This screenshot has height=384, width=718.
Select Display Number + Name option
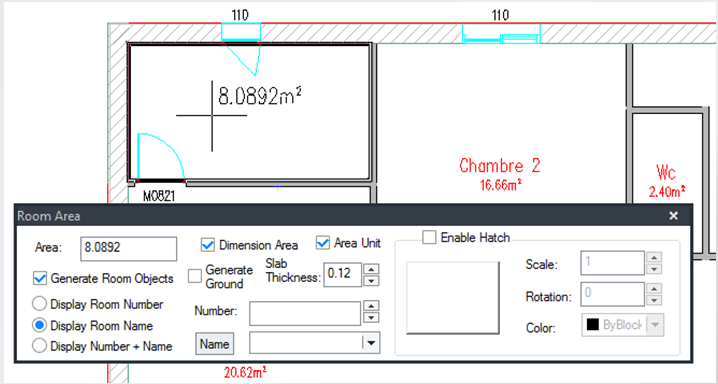click(39, 346)
